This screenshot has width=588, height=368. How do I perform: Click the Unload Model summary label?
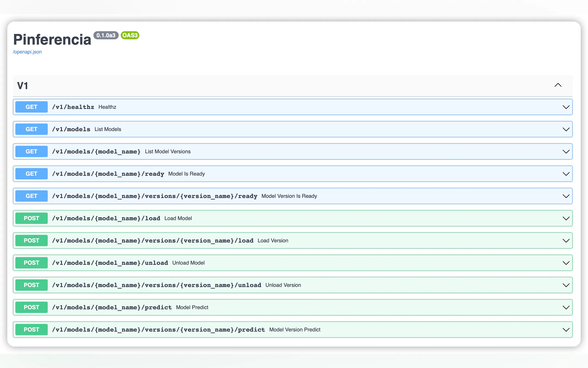[x=188, y=263]
